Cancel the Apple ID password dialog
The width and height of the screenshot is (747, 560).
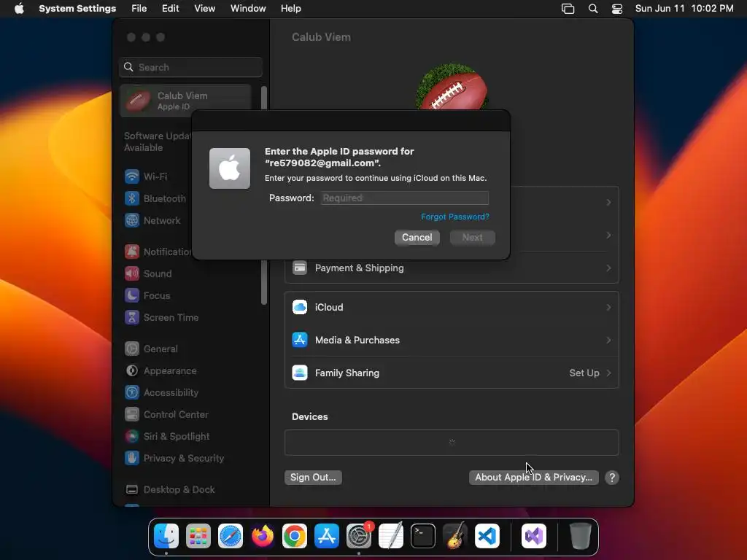(417, 237)
